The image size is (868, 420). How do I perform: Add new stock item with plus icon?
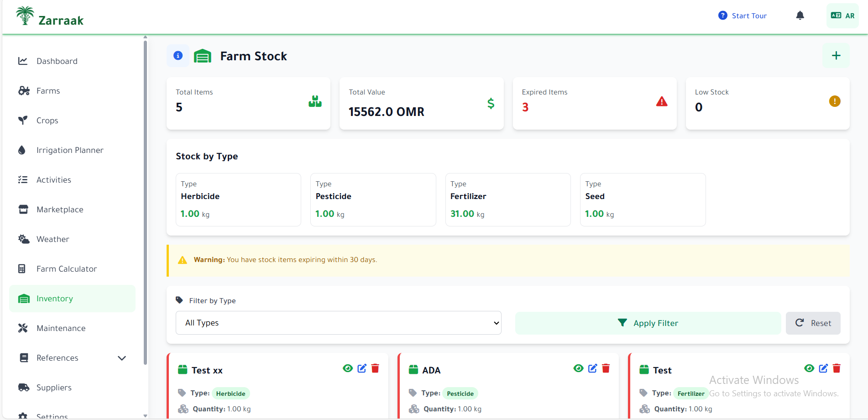click(836, 56)
